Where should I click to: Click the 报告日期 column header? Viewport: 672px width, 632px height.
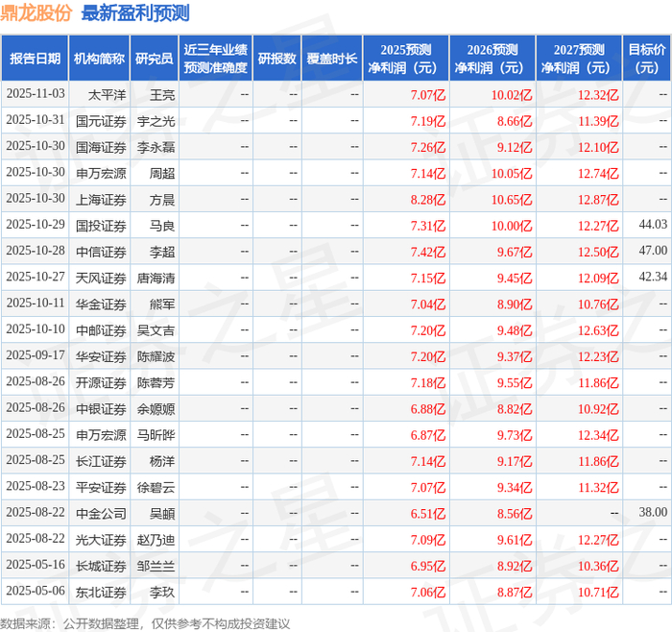tap(35, 59)
